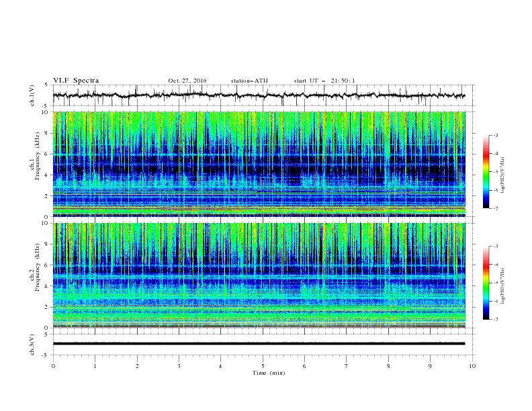Screen dimensions: 532x411
Task: Click the "5" volt tick on ch.1(V) axis
Action: [48, 85]
